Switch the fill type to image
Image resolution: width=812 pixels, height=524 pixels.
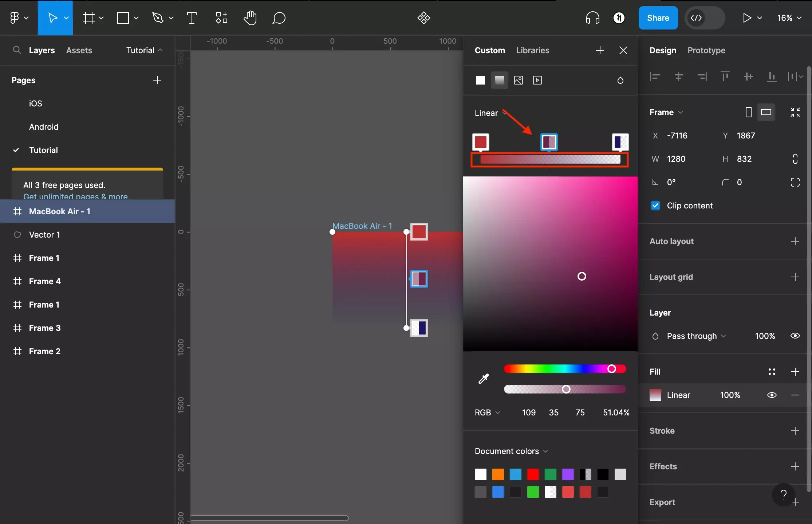[519, 80]
